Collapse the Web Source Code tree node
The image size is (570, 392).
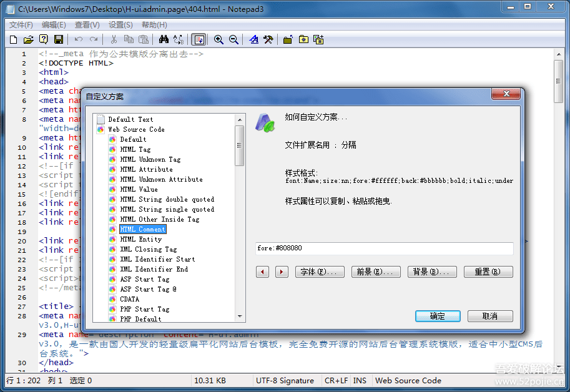[136, 129]
